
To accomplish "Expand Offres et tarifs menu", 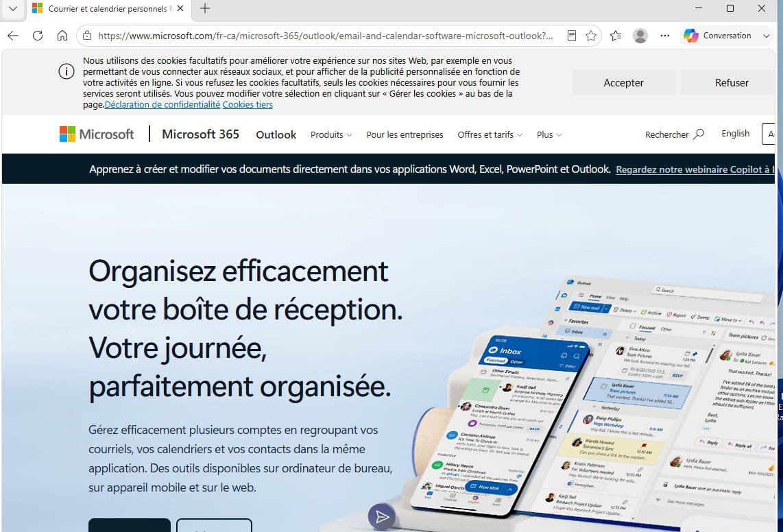I will point(490,134).
